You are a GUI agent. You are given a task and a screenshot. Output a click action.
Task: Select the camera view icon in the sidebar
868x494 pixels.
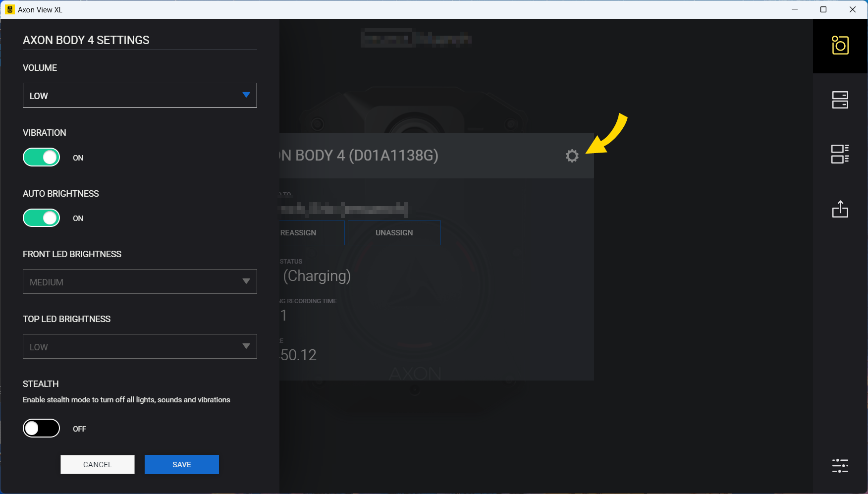coord(840,46)
